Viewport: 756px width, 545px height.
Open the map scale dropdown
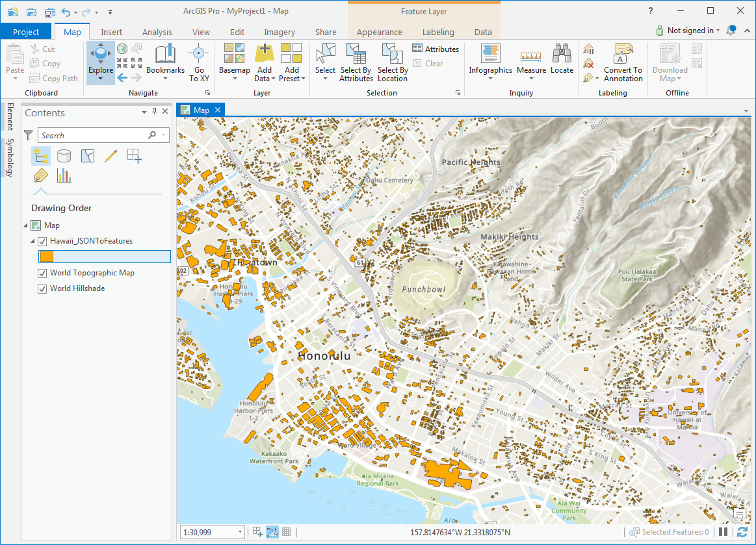point(240,532)
